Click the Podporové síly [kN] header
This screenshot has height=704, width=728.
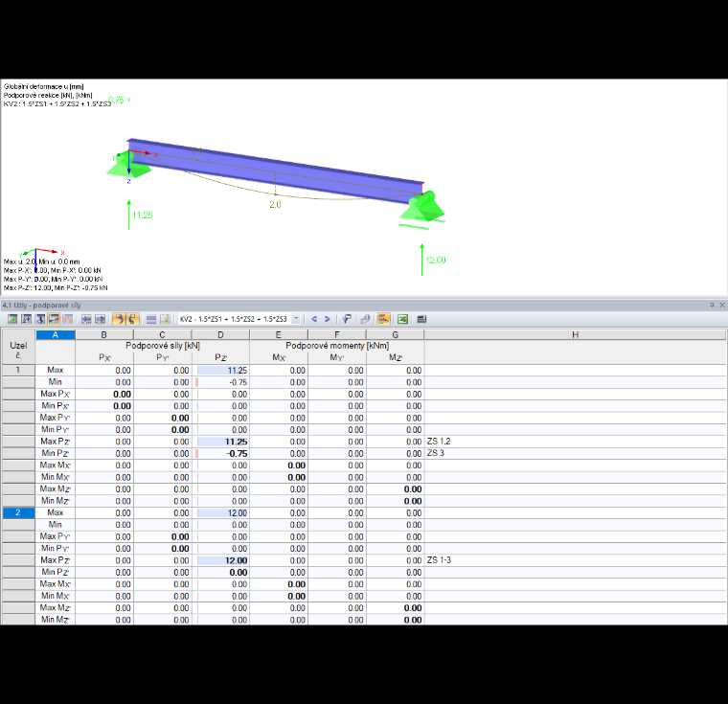point(163,346)
